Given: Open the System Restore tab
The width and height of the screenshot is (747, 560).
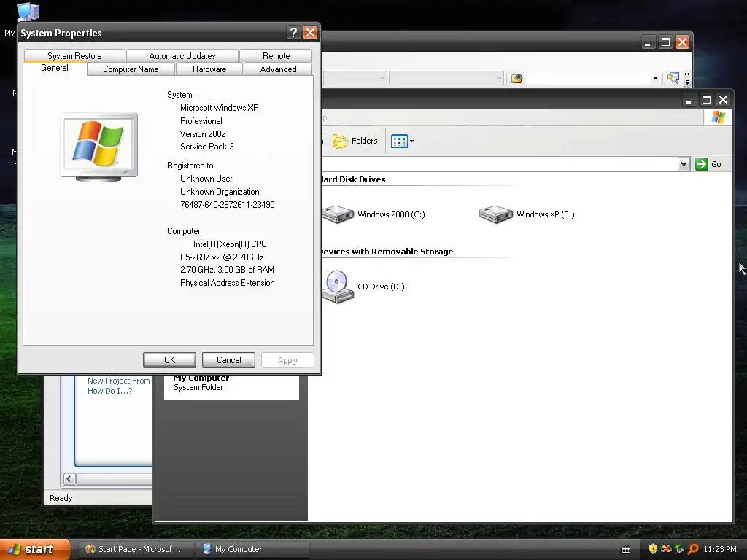Looking at the screenshot, I should (74, 55).
